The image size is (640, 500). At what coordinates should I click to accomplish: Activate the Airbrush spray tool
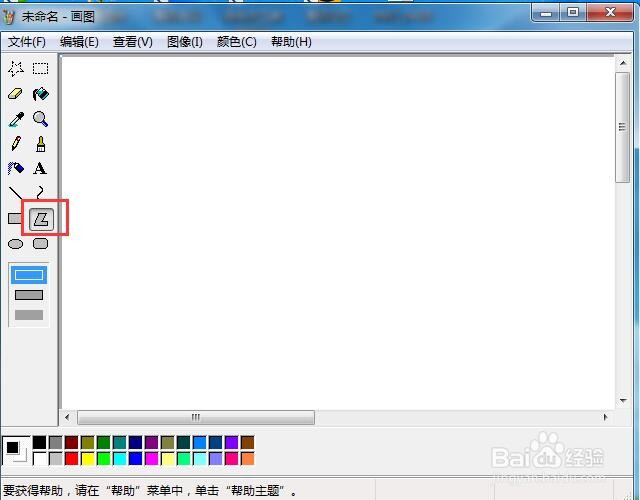(x=16, y=168)
